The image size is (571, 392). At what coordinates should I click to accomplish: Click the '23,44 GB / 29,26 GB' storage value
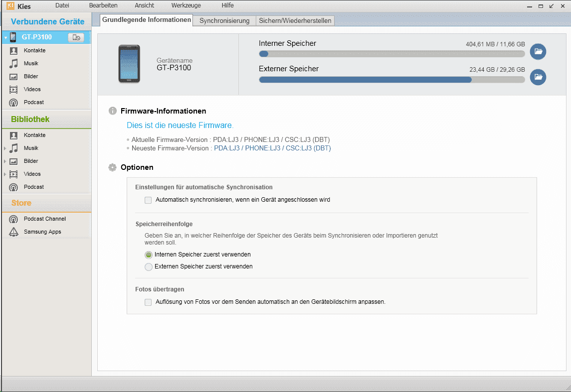[497, 70]
